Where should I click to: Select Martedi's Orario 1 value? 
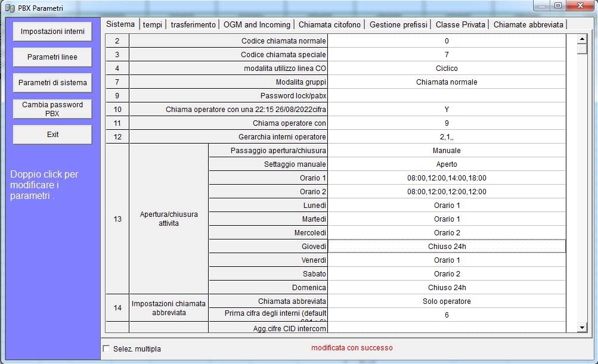(447, 219)
